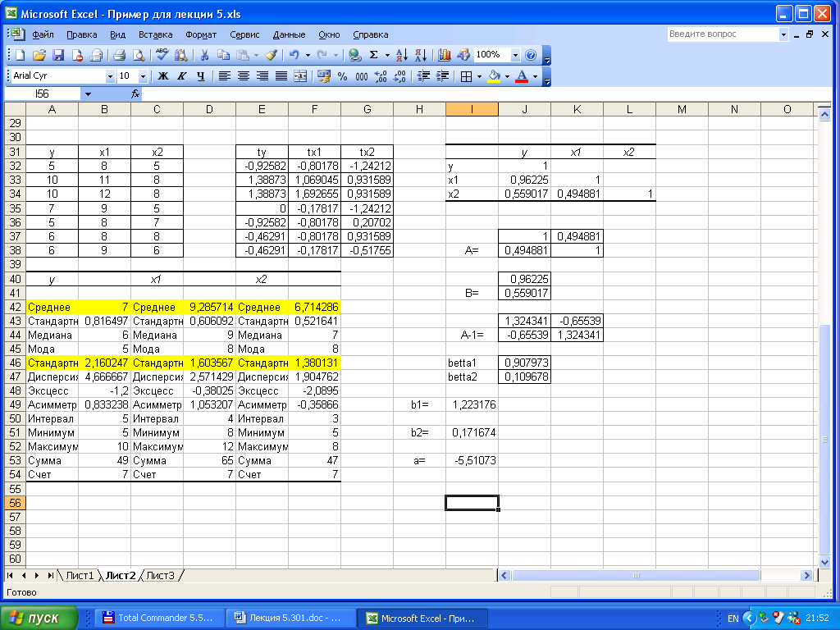Undo the last action
This screenshot has height=630, width=840.
click(x=294, y=55)
